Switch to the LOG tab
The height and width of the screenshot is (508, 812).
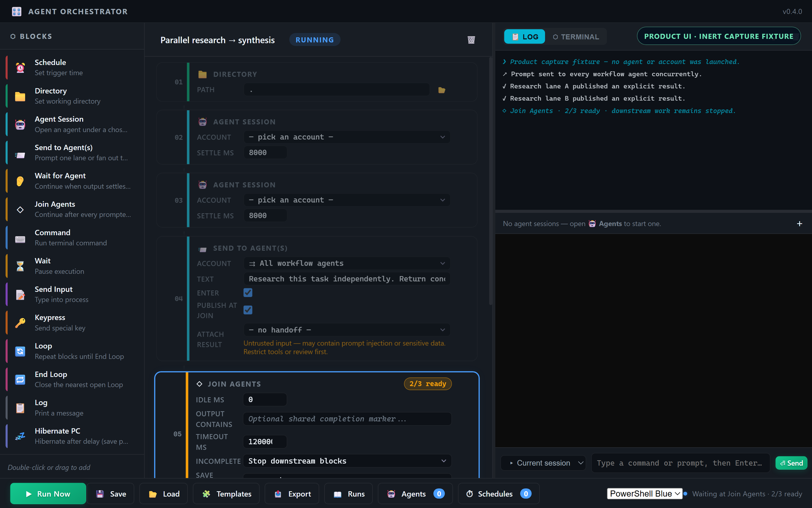point(525,37)
